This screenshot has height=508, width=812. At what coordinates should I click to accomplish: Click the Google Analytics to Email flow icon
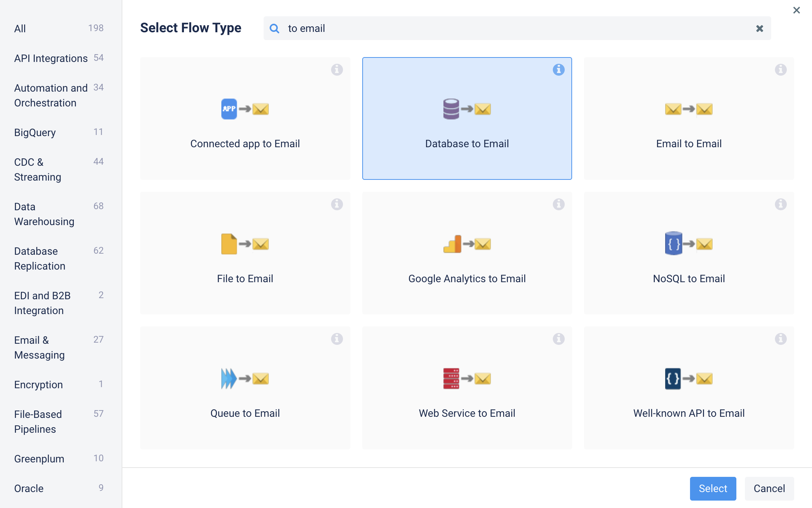(467, 244)
